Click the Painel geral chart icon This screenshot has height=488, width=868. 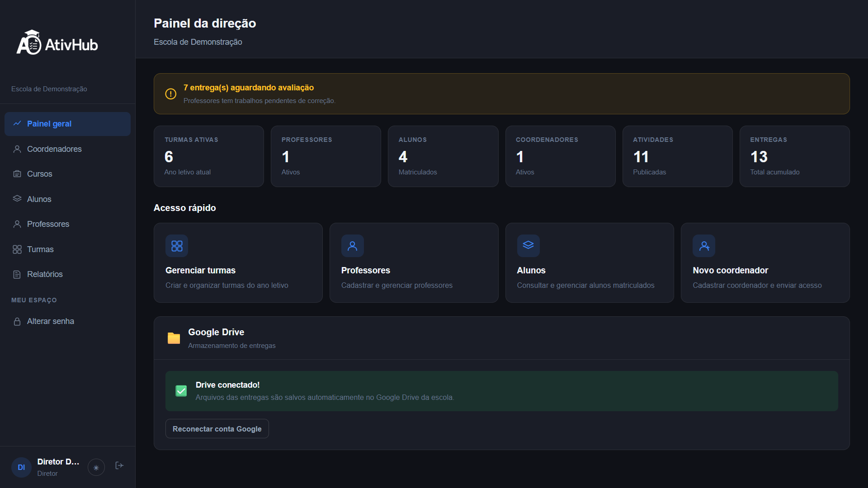[x=17, y=123]
